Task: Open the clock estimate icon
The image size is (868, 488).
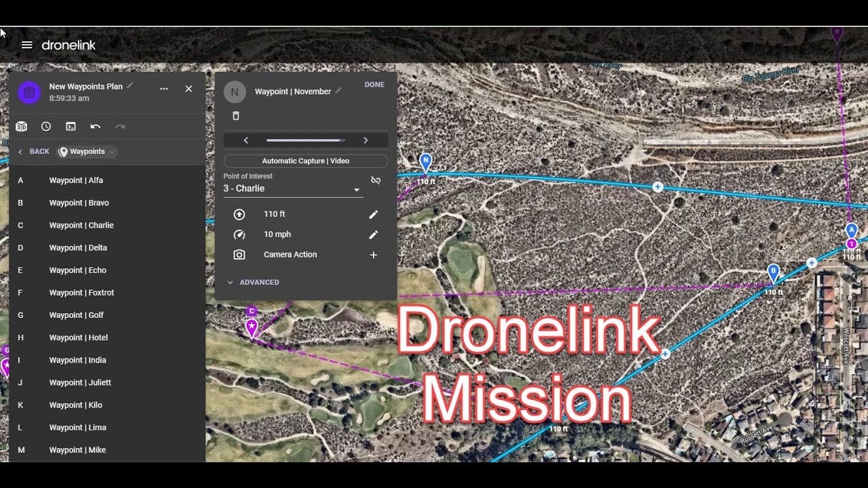Action: coord(46,127)
